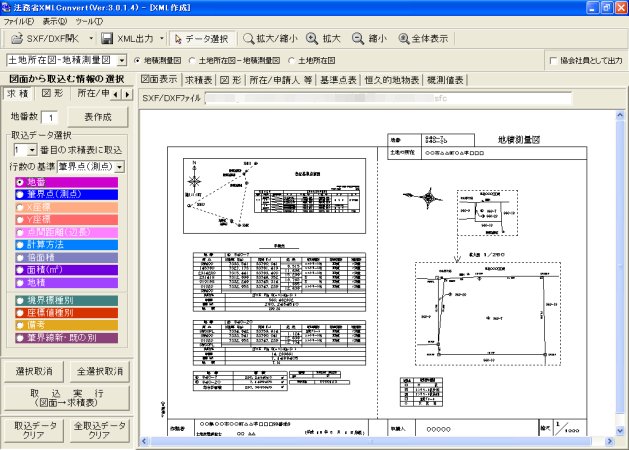
Task: Open the SXF/DXF開く dropdown arrow
Action: (x=91, y=39)
